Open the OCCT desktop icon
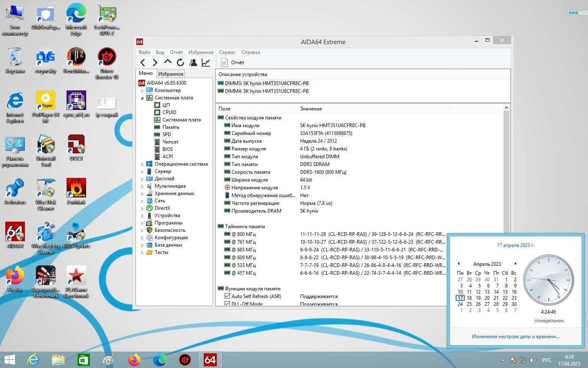Screen dimensions: 588x368 click(76, 148)
